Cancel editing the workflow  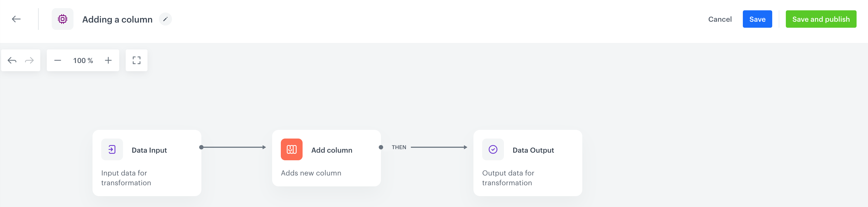[x=719, y=19]
